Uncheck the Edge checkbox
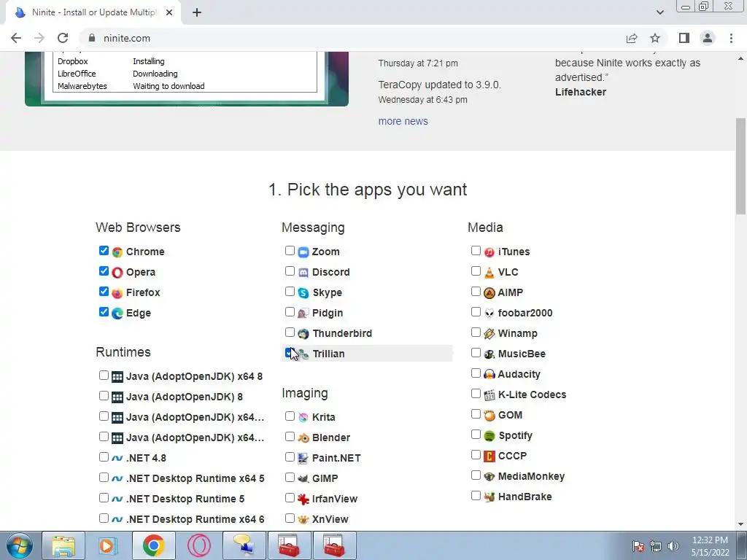The width and height of the screenshot is (747, 560). pyautogui.click(x=104, y=312)
